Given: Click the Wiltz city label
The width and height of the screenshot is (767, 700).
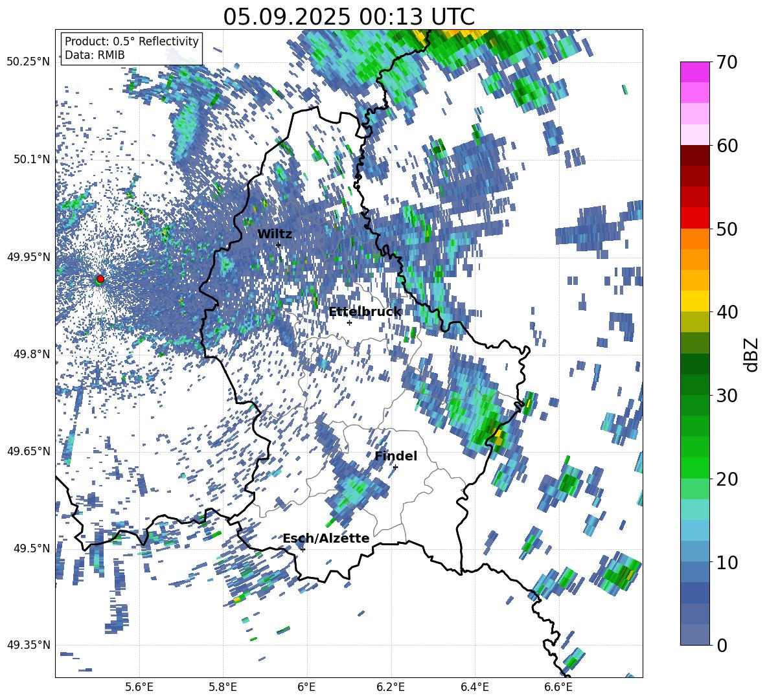Looking at the screenshot, I should click(x=275, y=234).
